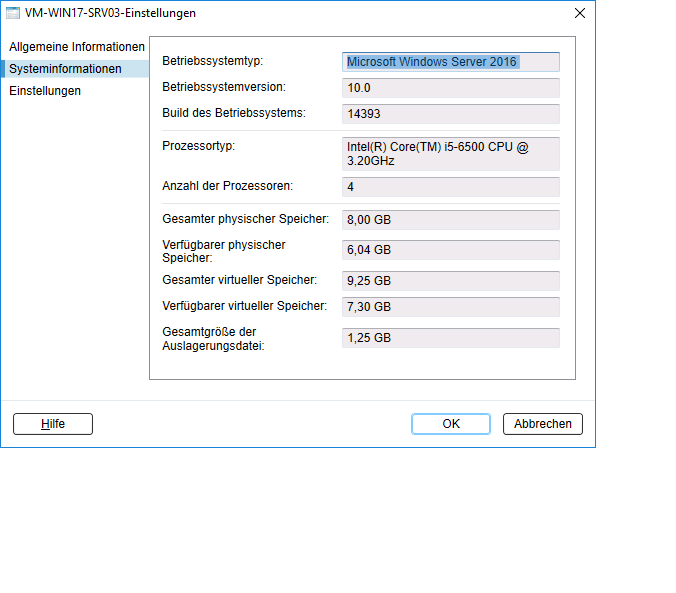Click the Anzahl der Prozessoren value field
Image resolution: width=676 pixels, height=593 pixels.
click(450, 187)
